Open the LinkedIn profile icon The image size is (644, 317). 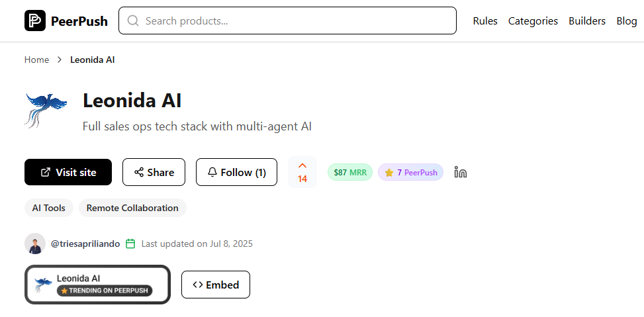coord(461,172)
